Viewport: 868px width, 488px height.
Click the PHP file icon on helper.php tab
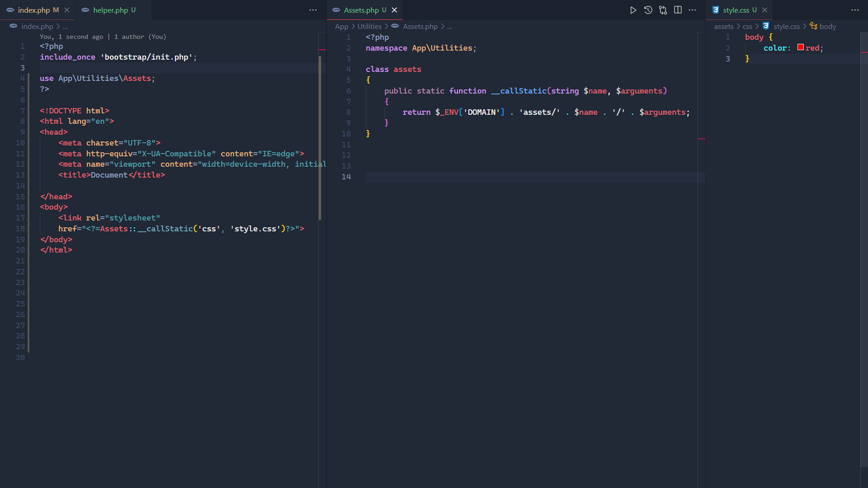coord(85,10)
